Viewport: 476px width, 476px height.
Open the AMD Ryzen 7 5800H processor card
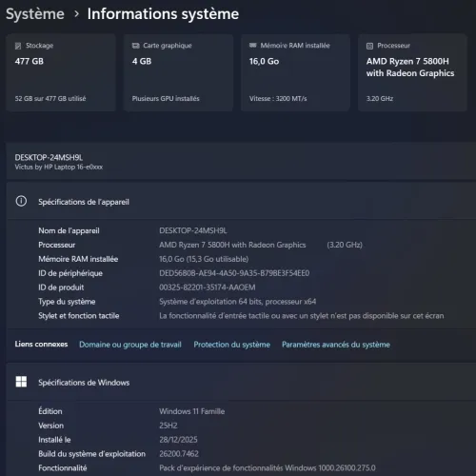coord(412,72)
